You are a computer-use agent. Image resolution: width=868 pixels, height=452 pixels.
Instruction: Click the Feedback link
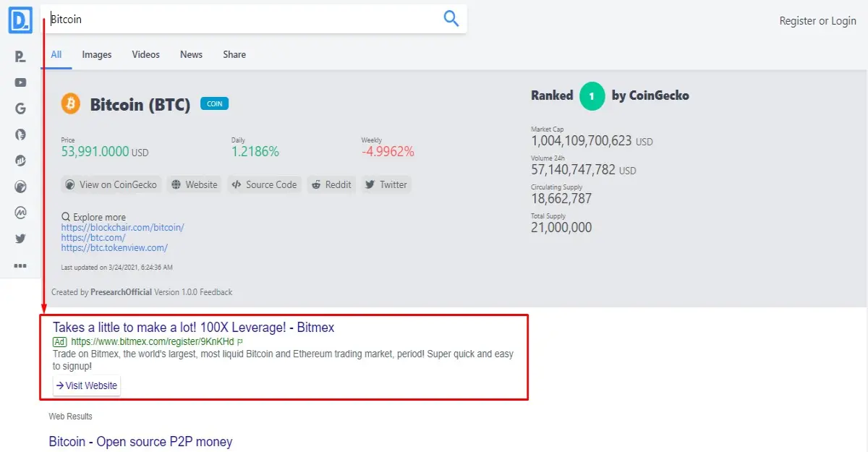(x=216, y=292)
